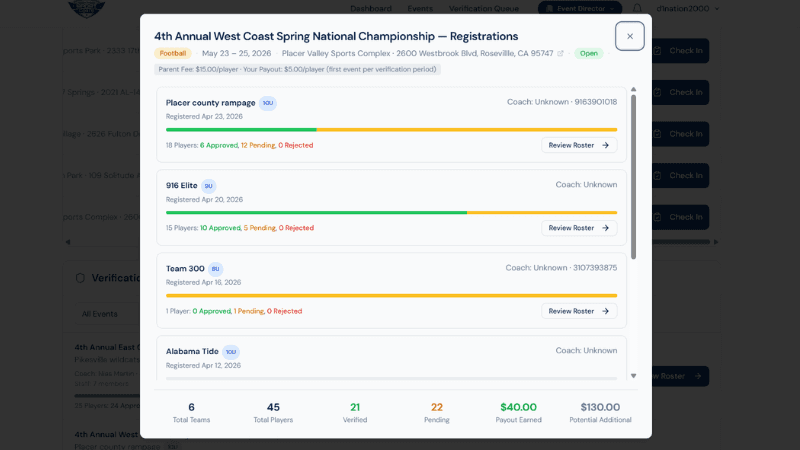Go to the Dashboard tab
This screenshot has width=800, height=450.
click(x=370, y=8)
